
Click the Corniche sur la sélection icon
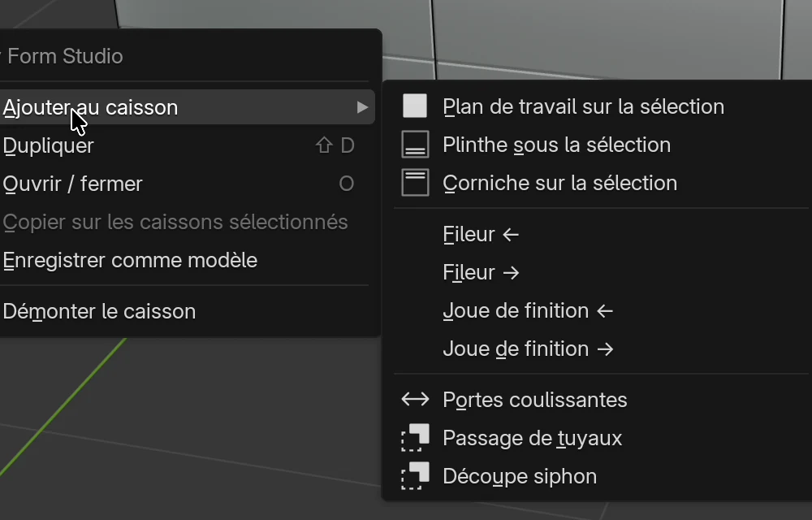pos(415,183)
